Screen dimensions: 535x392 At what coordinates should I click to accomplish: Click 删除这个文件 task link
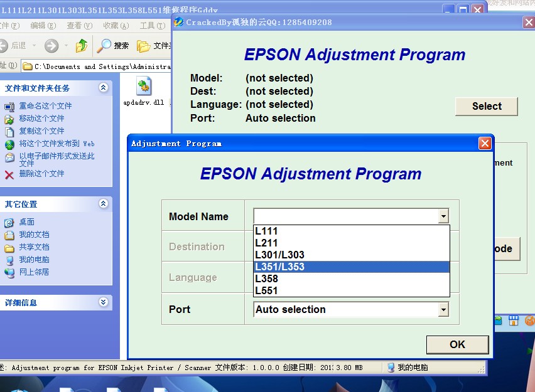[41, 174]
